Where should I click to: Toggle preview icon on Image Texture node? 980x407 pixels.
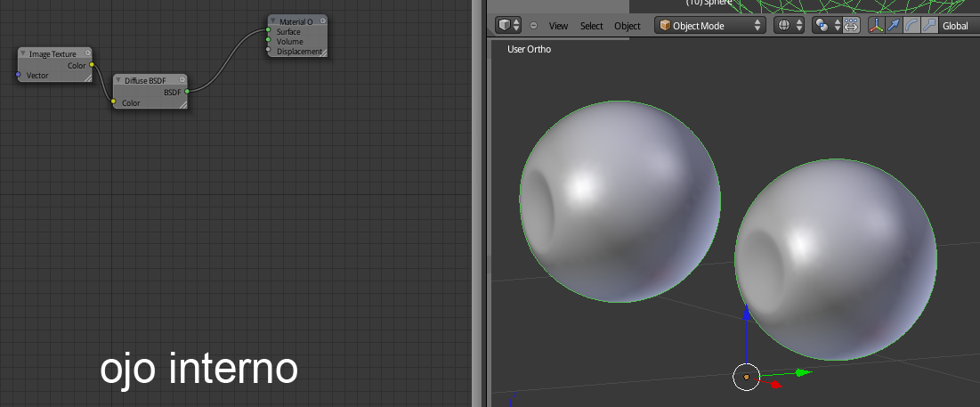[x=87, y=53]
